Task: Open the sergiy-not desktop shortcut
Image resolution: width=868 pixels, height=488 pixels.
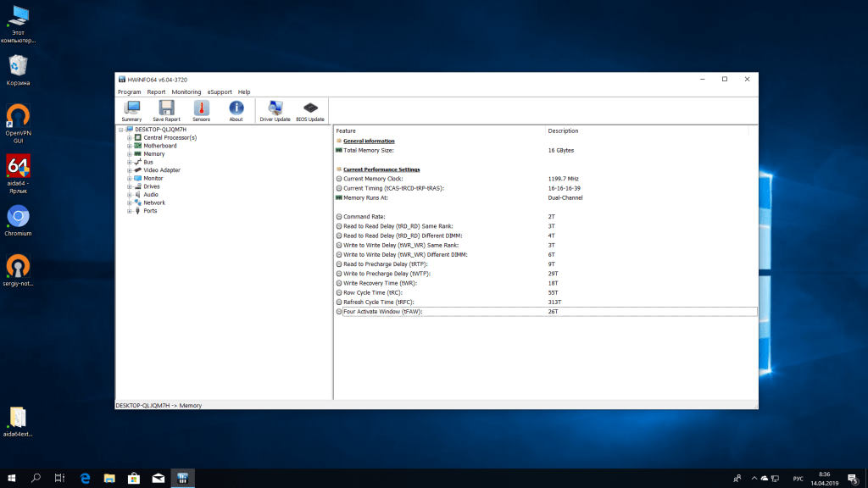Action: tap(19, 270)
